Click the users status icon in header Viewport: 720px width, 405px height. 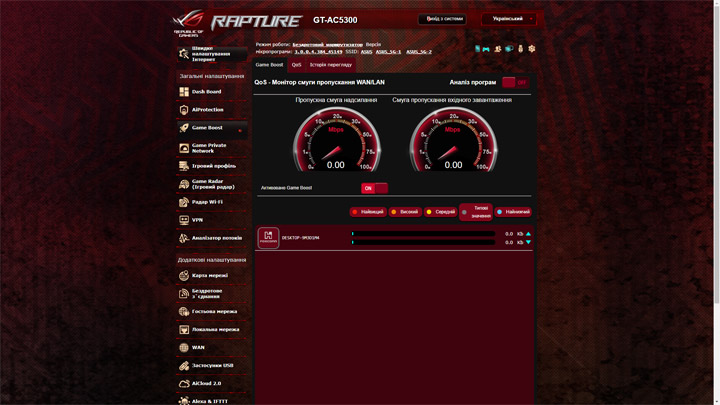pyautogui.click(x=497, y=49)
